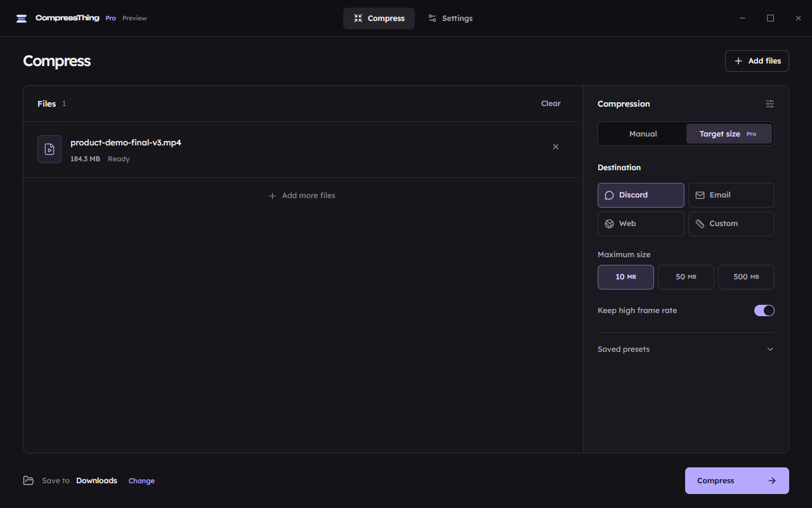
Task: Remove product-demo-final-v3.mp4 with the X icon
Action: pyautogui.click(x=556, y=147)
